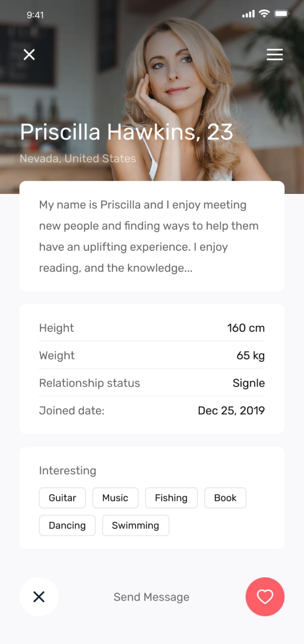Image resolution: width=304 pixels, height=644 pixels.
Task: Tap the Relationship status row
Action: coord(152,383)
